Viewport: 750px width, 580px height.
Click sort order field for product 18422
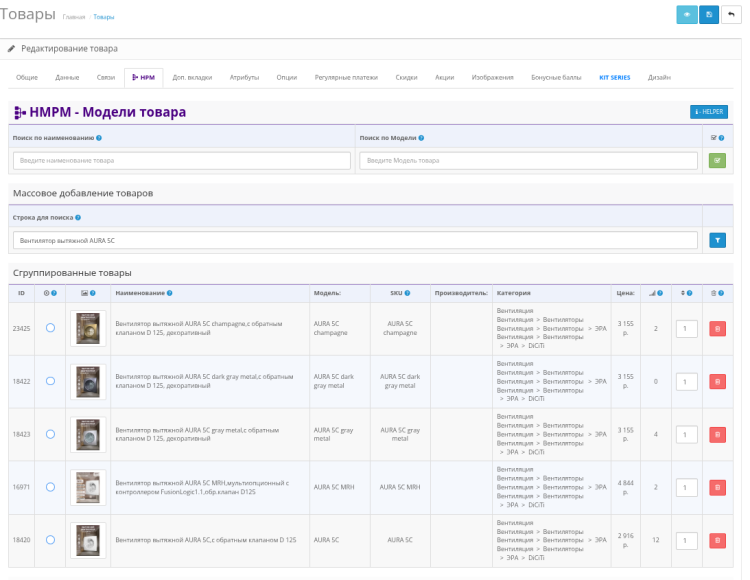686,381
